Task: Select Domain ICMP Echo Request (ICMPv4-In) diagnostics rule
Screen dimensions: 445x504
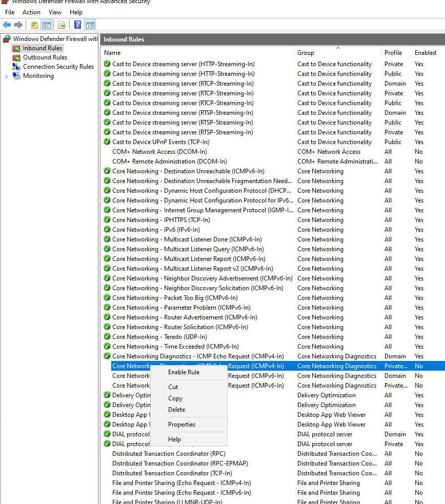Action: point(198,356)
